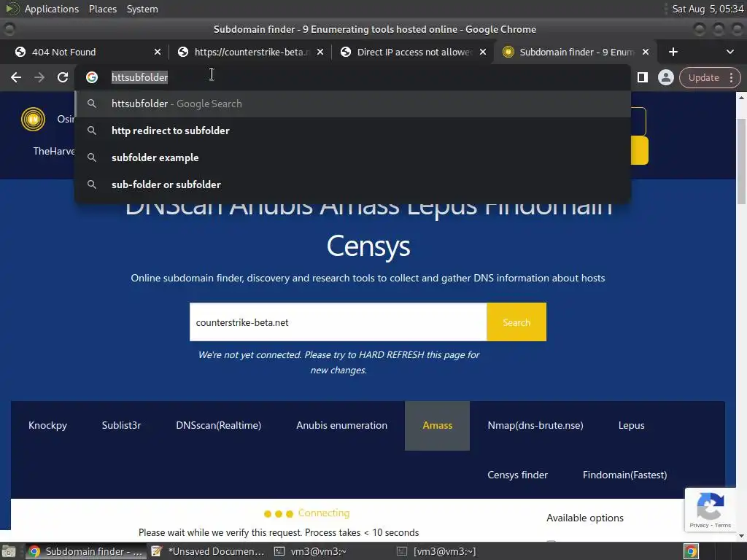Screen dimensions: 747x560
Task: Click the yellow Search button
Action: tap(516, 322)
